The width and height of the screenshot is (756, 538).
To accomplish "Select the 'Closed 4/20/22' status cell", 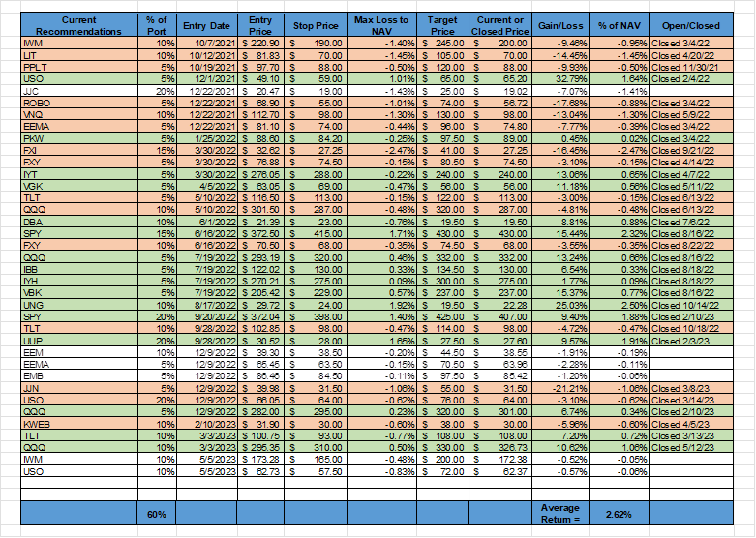I will coord(691,55).
